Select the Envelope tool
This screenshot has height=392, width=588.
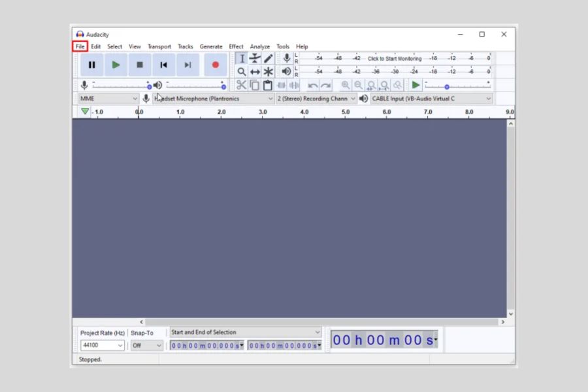coord(255,58)
